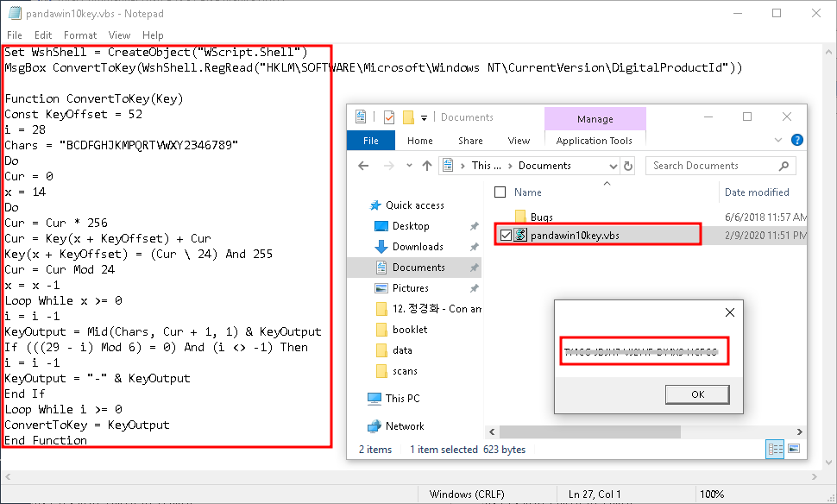Open the 12. 정경화 folder in sidebar
This screenshot has width=837, height=504.
[x=437, y=309]
